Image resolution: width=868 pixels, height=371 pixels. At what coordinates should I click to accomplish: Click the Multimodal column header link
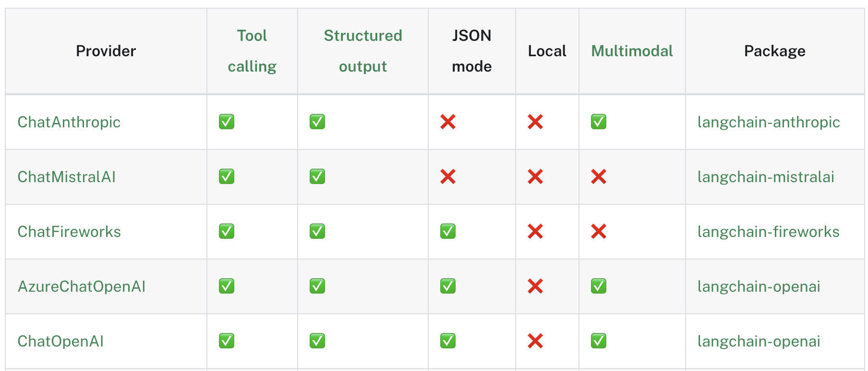[632, 51]
